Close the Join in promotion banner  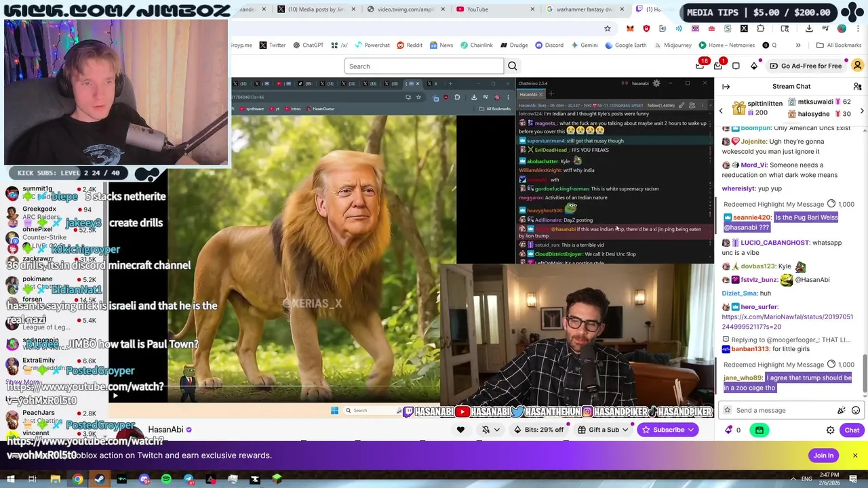tap(855, 455)
